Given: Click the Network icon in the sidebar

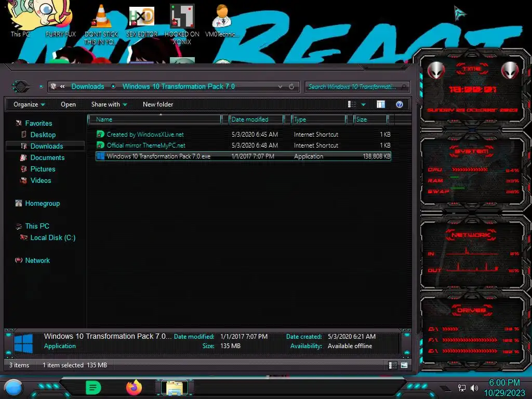Looking at the screenshot, I should point(19,260).
